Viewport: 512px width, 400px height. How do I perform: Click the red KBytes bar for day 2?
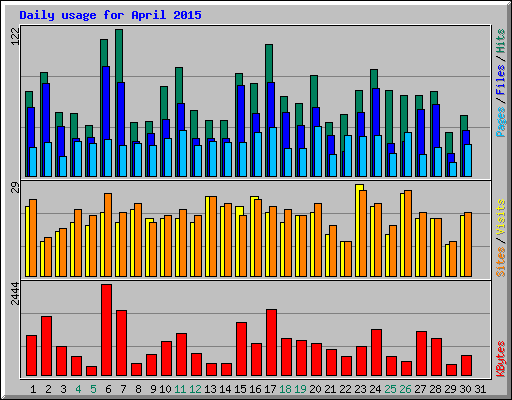pos(46,346)
